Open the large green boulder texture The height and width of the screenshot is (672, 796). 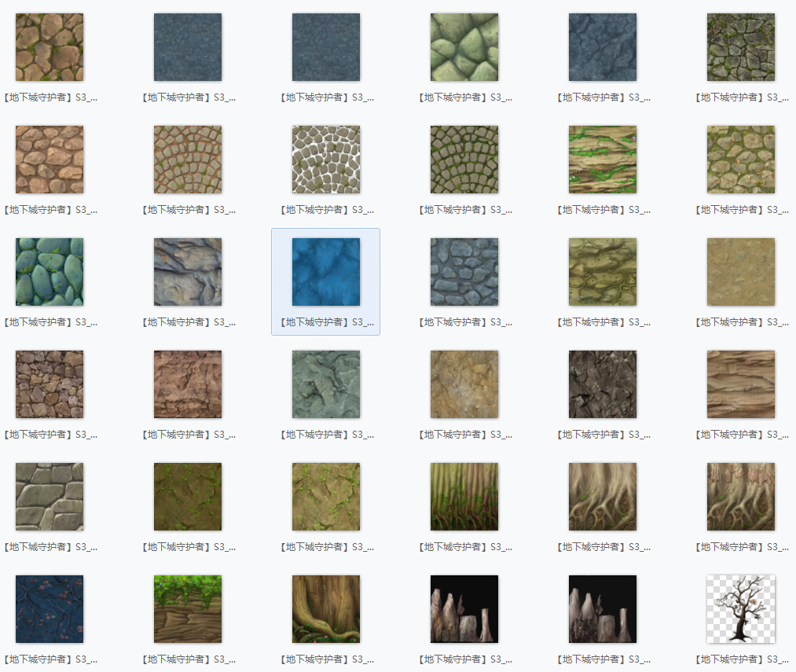(x=464, y=47)
